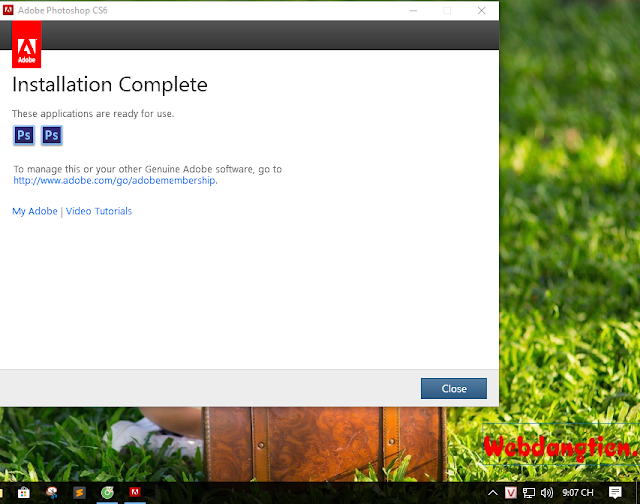Open network status tray icon
Viewport: 640px width, 504px height.
click(x=529, y=493)
